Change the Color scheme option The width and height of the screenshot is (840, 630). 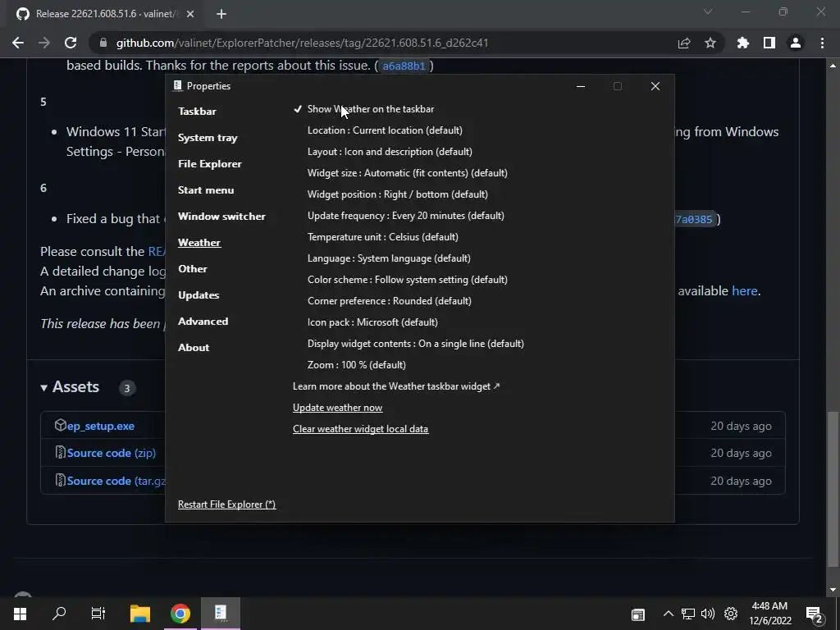(407, 280)
